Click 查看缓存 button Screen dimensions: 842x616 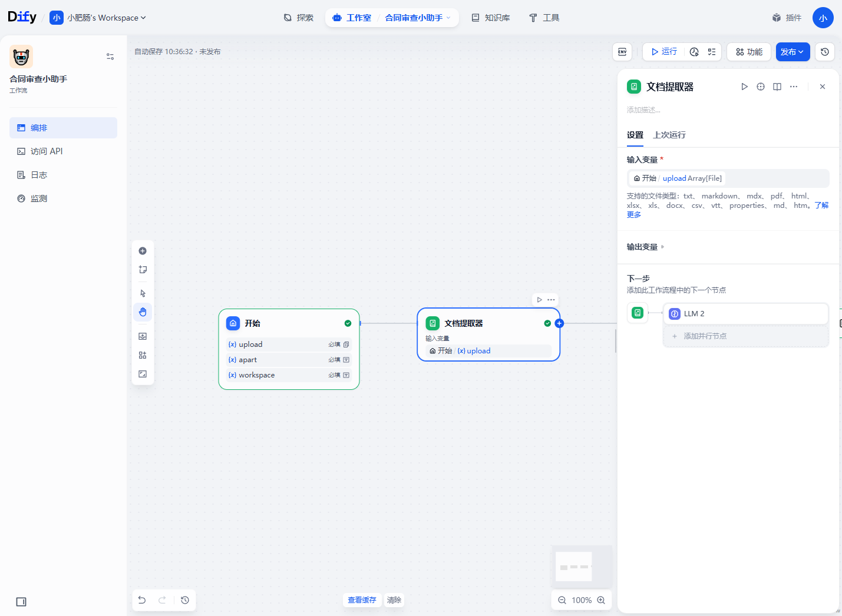(362, 600)
